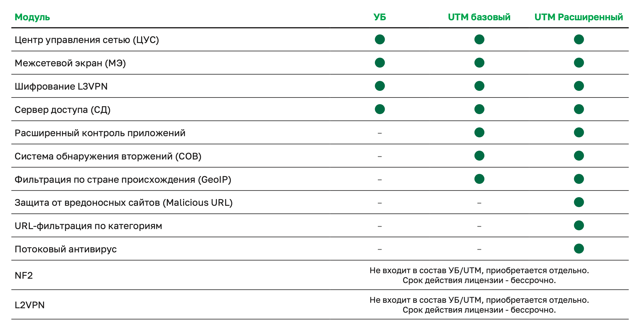Click UTM базовый dash in Malicious URL row

pyautogui.click(x=479, y=203)
